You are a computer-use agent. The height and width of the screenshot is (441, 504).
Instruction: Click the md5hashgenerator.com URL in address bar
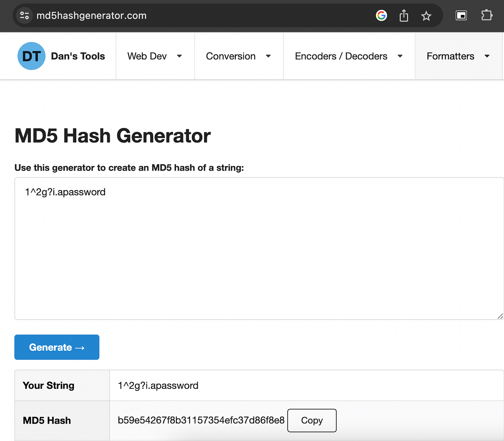point(91,16)
